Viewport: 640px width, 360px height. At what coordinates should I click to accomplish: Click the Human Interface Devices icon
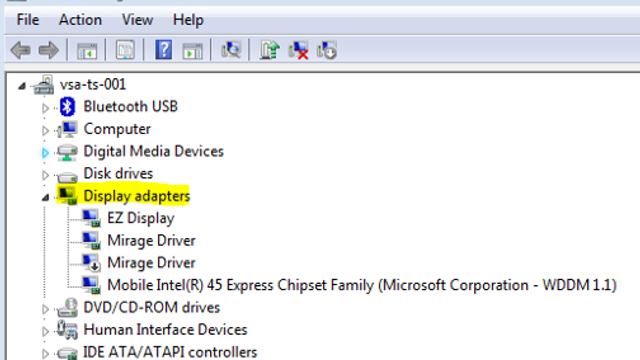pos(67,330)
